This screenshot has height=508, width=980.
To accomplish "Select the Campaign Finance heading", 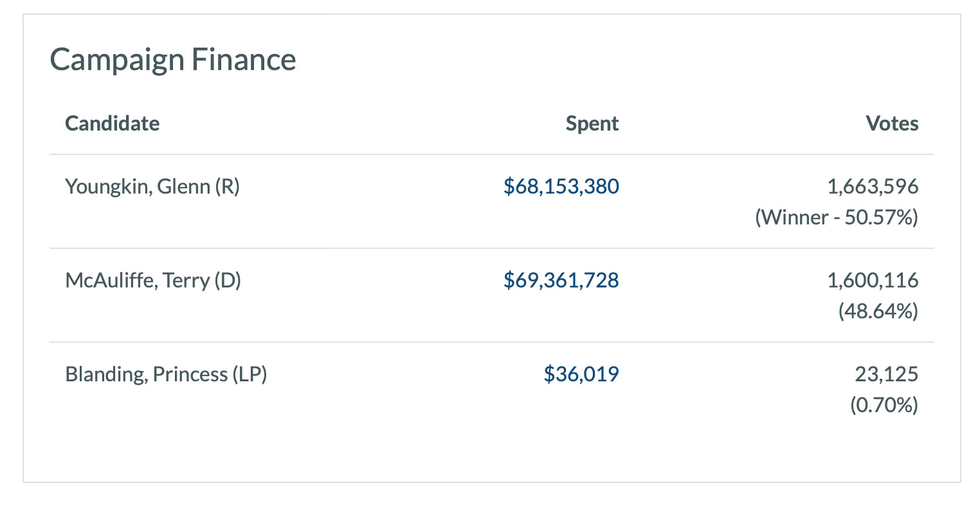I will pyautogui.click(x=173, y=60).
